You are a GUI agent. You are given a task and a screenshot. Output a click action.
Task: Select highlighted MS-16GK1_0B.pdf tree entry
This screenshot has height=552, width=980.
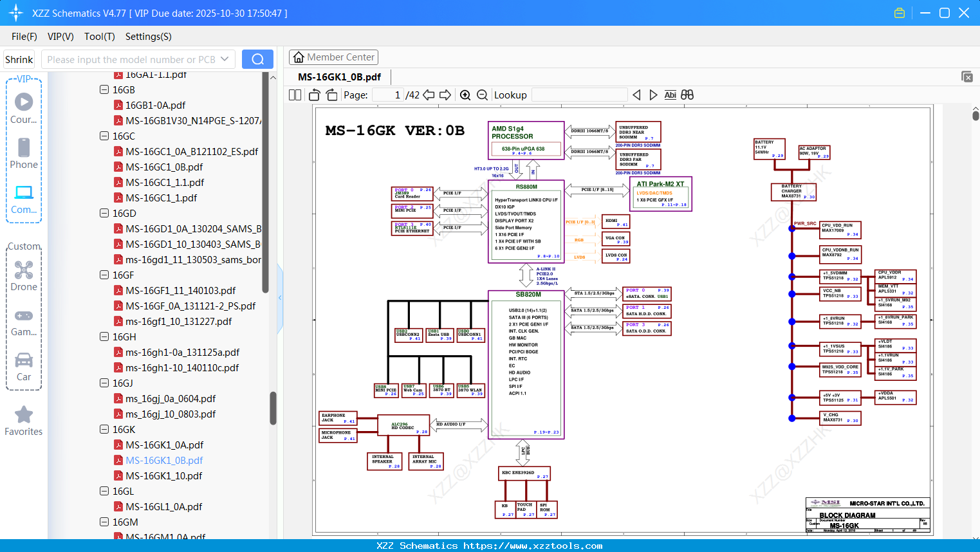click(164, 461)
